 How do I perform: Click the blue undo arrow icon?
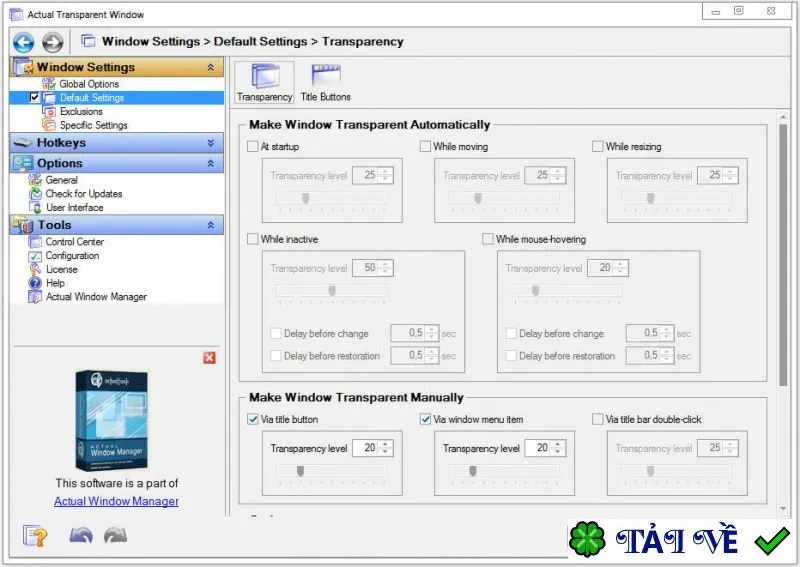(x=81, y=535)
